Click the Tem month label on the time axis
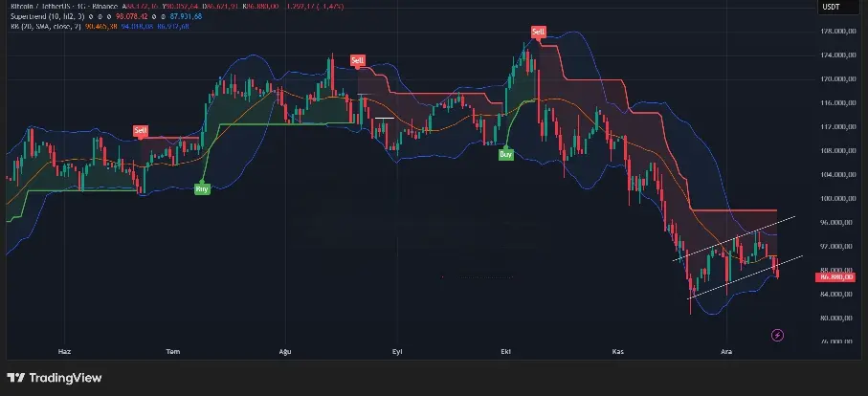Viewport: 868px width, 396px height. tap(173, 351)
